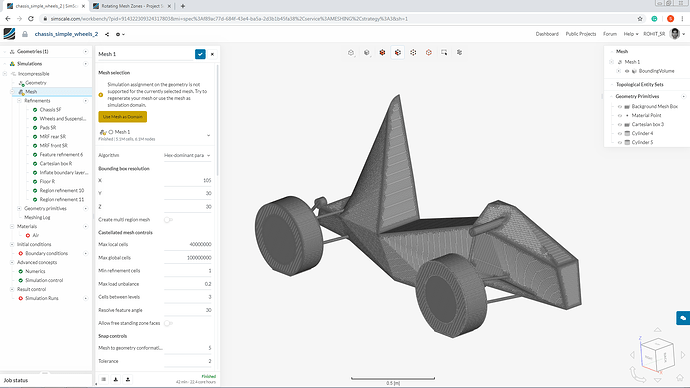Select the Boundary conditions tree item
This screenshot has height=388, width=690.
pyautogui.click(x=46, y=253)
